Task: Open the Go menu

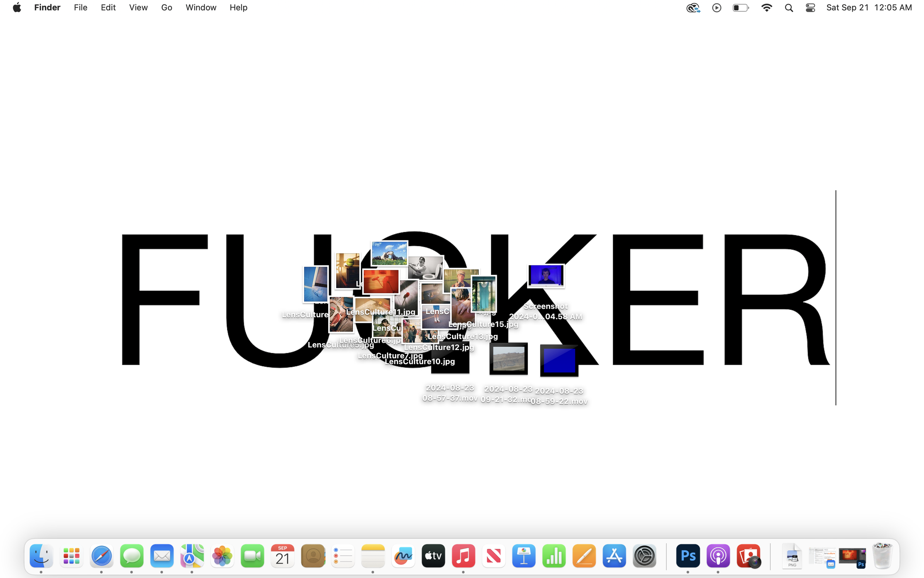Action: (166, 8)
